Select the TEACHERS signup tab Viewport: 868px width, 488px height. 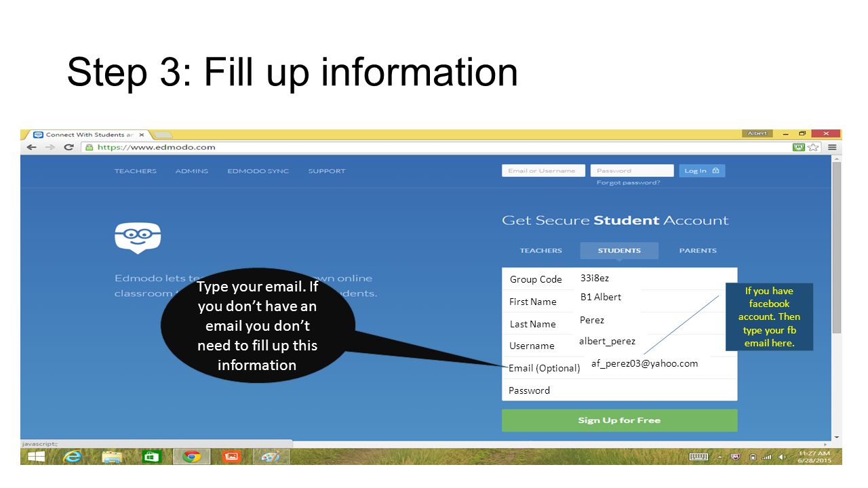(541, 251)
